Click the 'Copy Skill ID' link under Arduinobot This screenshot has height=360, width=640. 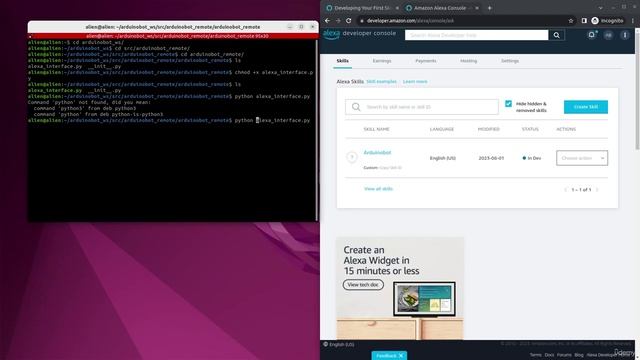point(391,168)
